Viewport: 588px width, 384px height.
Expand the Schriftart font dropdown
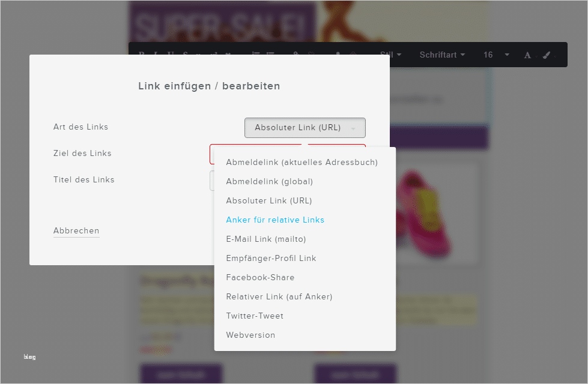click(x=442, y=55)
